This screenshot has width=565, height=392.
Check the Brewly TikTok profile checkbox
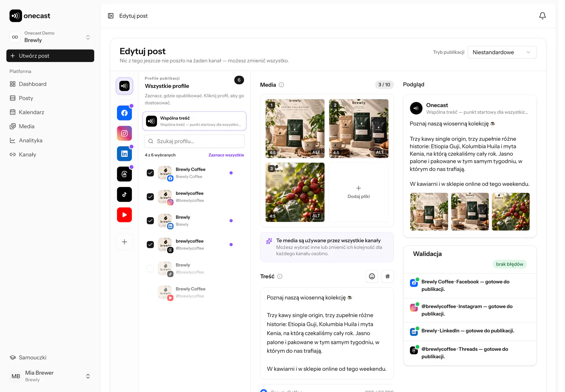(150, 269)
